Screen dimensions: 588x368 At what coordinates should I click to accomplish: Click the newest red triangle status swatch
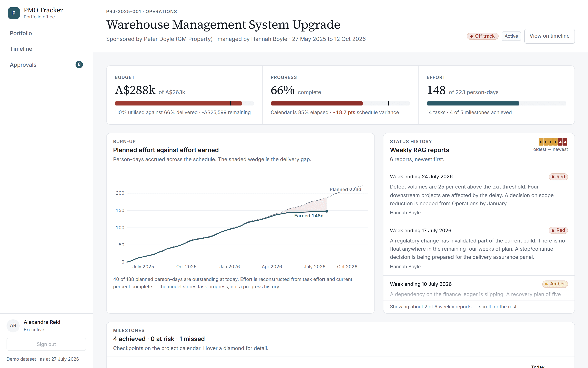565,142
